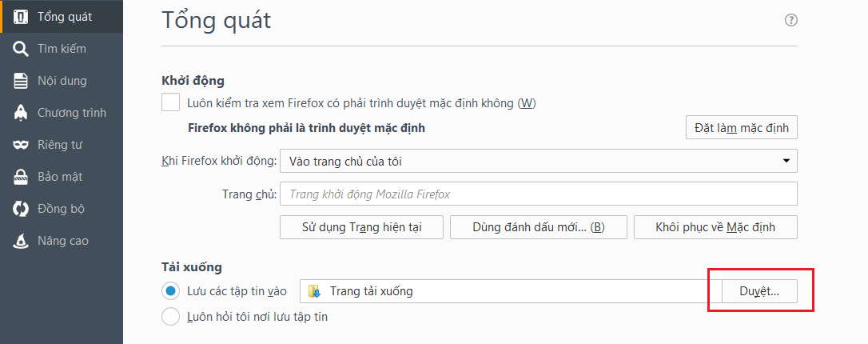Click Sử dụng Trang hiện tại button
Viewport: 868px width, 344px height.
[361, 227]
